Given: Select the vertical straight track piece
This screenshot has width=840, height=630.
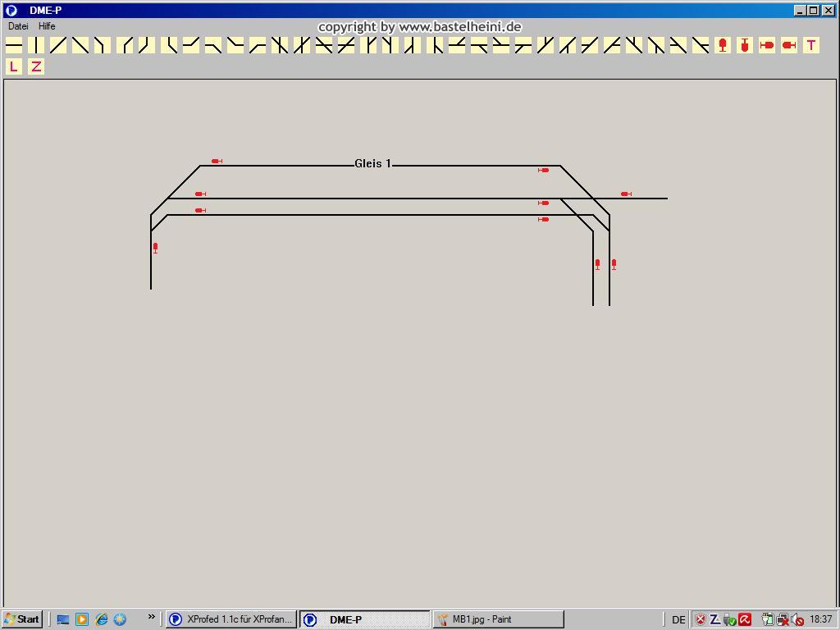Looking at the screenshot, I should coord(36,45).
